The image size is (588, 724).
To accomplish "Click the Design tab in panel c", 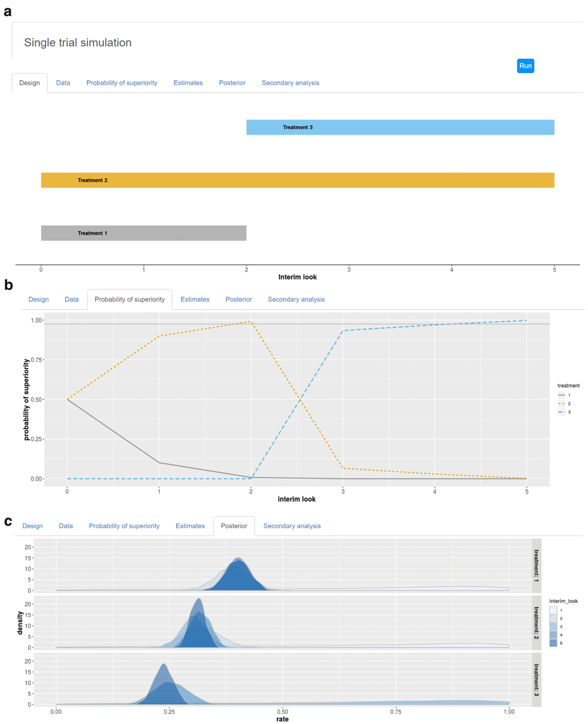I will pos(32,526).
